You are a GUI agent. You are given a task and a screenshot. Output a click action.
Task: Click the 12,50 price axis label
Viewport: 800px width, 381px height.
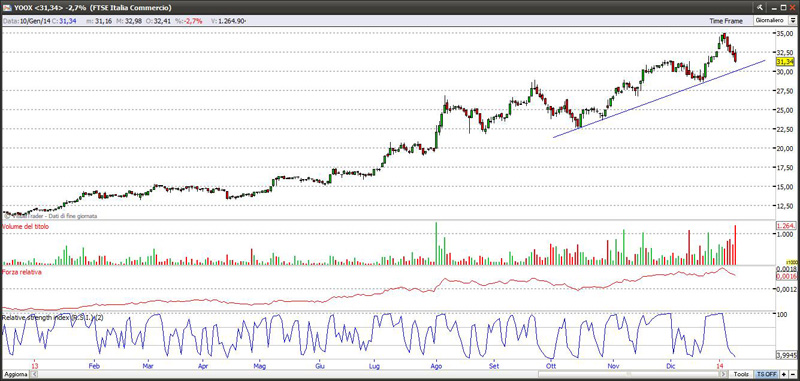pos(785,206)
